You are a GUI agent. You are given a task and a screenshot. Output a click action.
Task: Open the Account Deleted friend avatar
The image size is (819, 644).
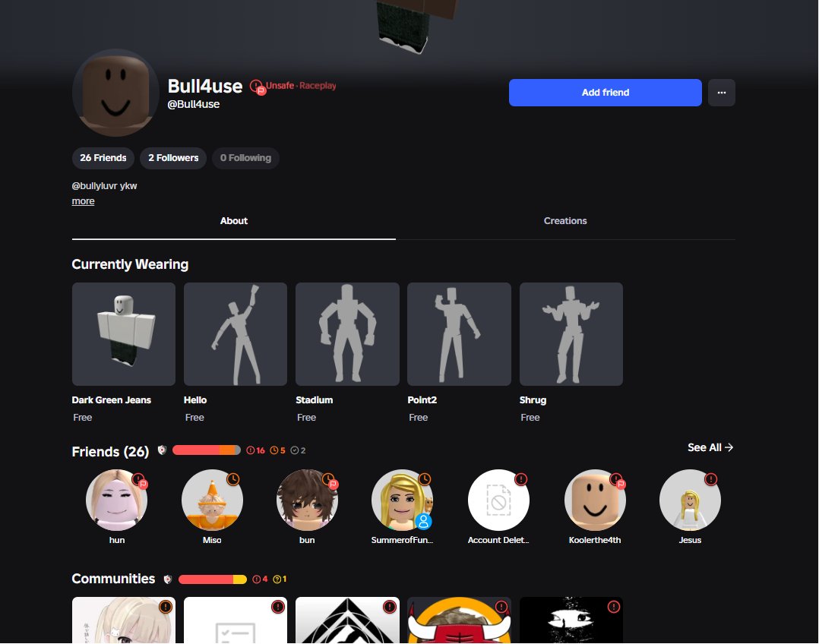tap(498, 500)
